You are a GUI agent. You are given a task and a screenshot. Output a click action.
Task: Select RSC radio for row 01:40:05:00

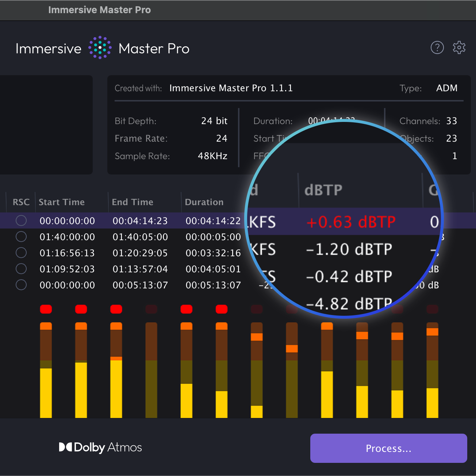tap(21, 237)
